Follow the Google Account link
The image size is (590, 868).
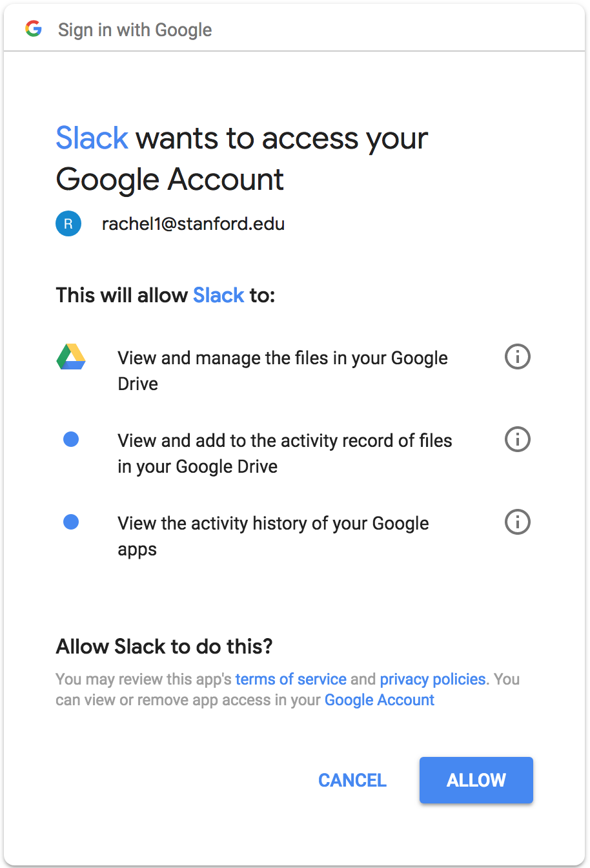pos(379,700)
